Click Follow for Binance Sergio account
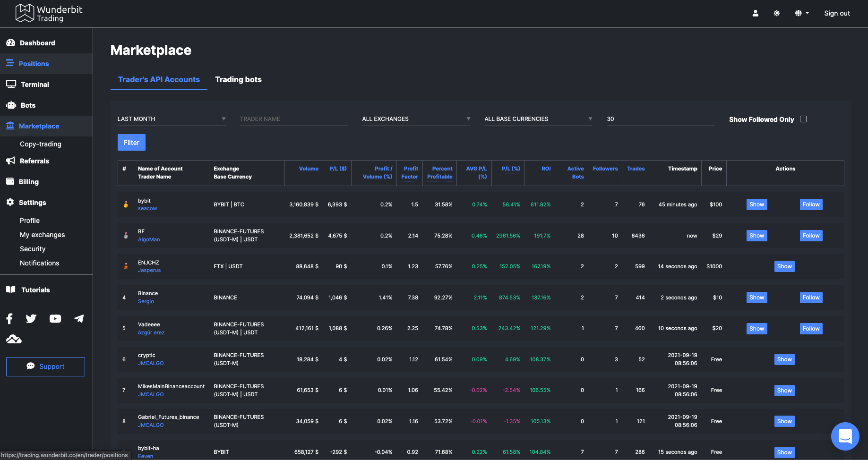 pyautogui.click(x=811, y=298)
